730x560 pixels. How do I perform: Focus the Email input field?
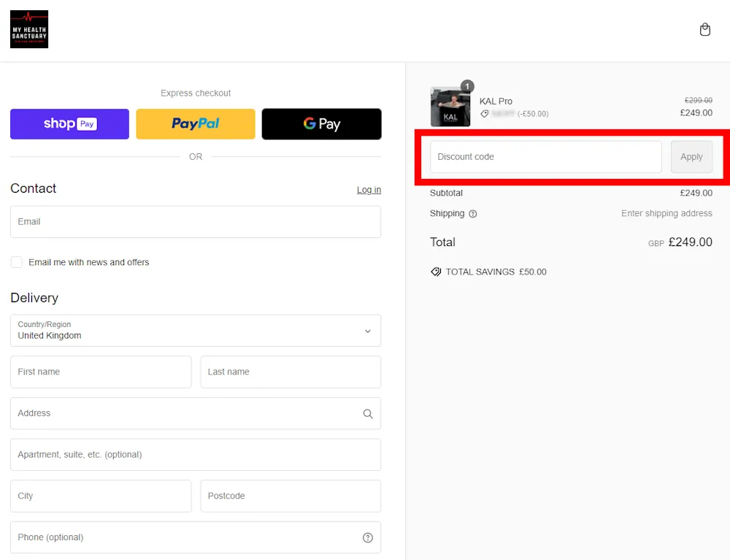pos(196,221)
